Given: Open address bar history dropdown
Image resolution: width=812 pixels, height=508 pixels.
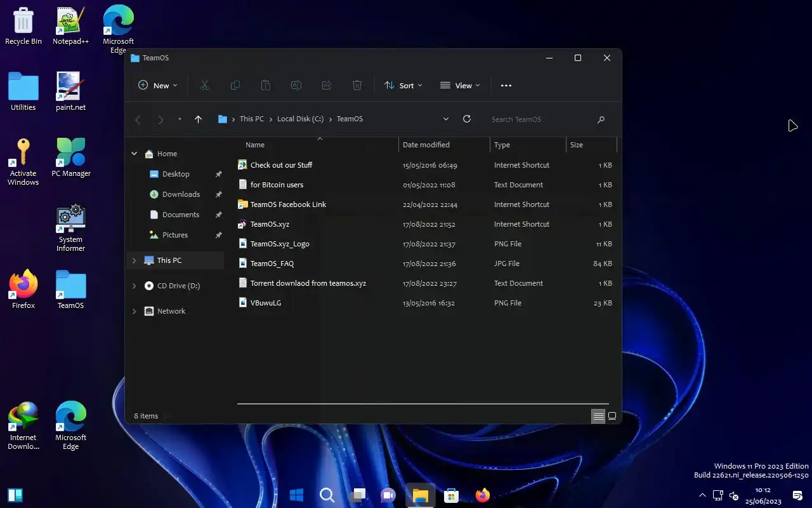Looking at the screenshot, I should click(x=446, y=119).
